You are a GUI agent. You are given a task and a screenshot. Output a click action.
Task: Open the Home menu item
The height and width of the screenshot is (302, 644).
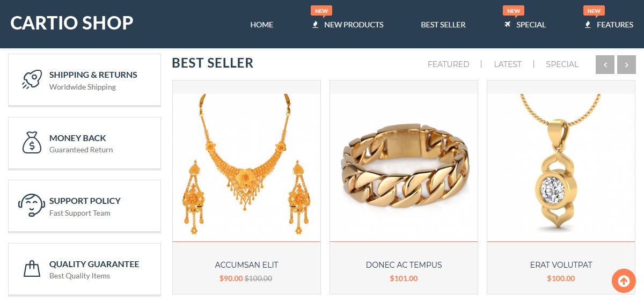(x=261, y=25)
